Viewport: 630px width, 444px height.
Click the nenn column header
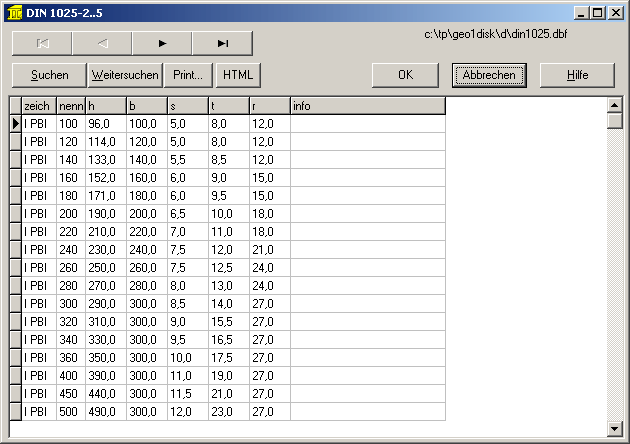(x=70, y=105)
